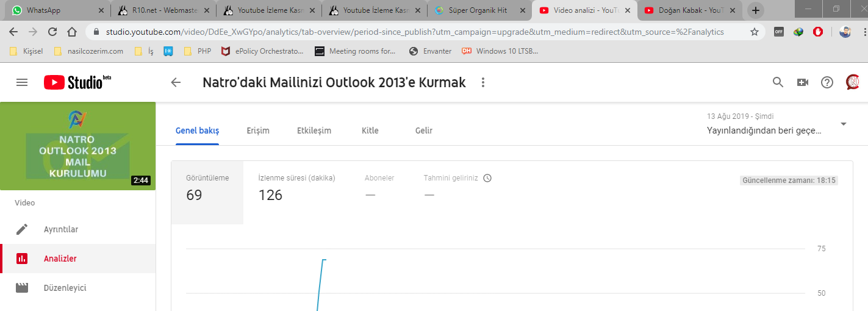Open the PHP bookmark folder

click(197, 51)
